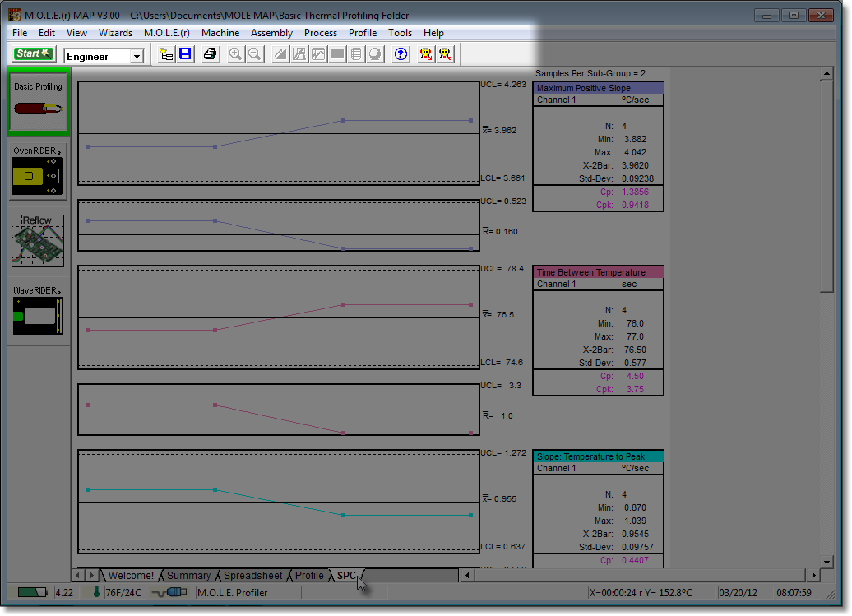This screenshot has height=616, width=852.
Task: Click the thermometer status icon
Action: (x=96, y=593)
